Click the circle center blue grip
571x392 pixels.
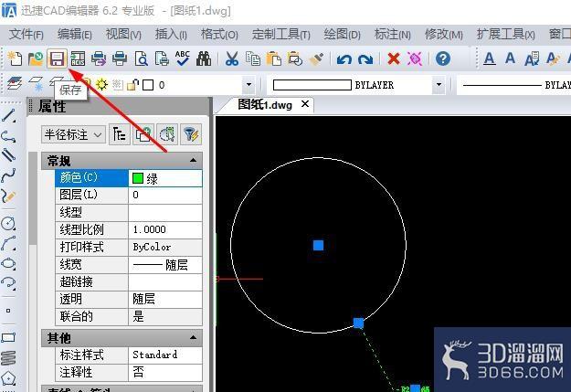(x=318, y=245)
